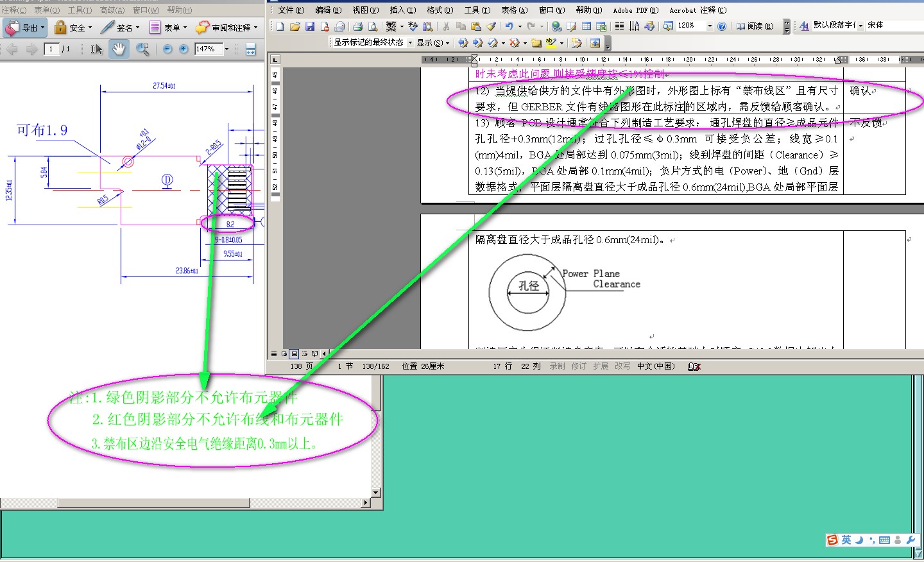
Task: Open Acrobat's Advanced (高级) menu
Action: click(112, 10)
